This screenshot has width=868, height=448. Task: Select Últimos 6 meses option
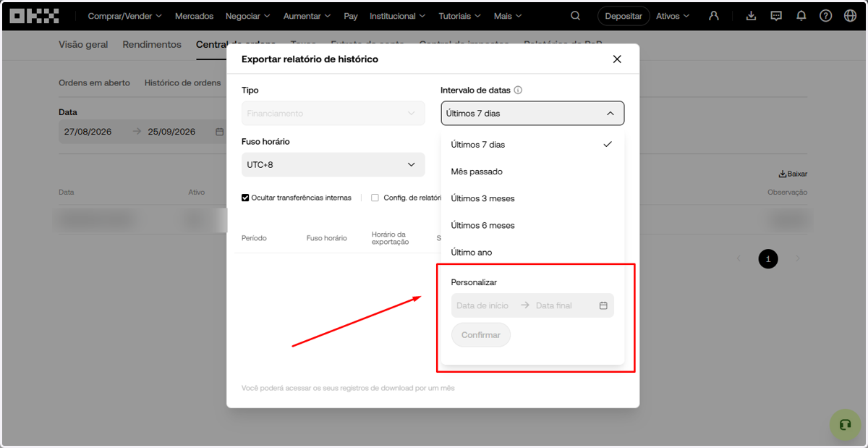tap(532, 225)
